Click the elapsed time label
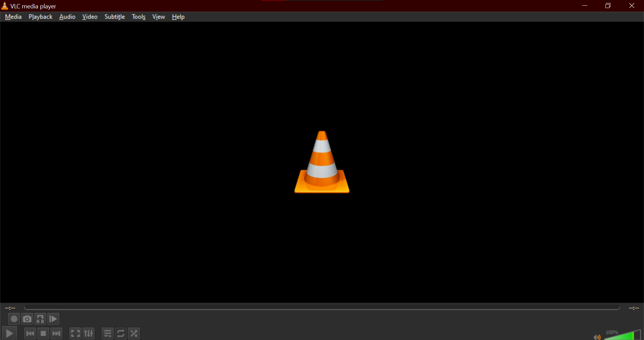Screen dimensions: 644x340 click(10, 308)
